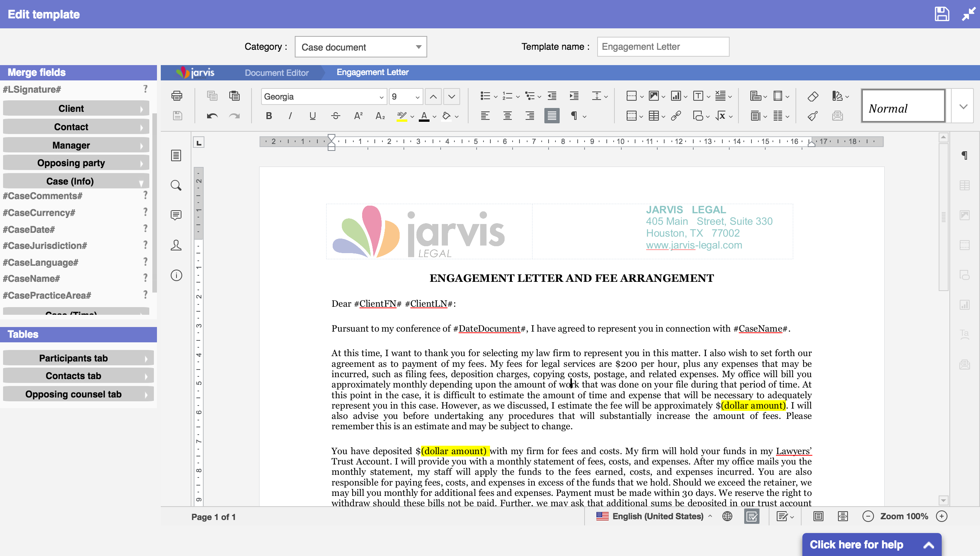Undo the last change
Screen dimensions: 980x556
(211, 116)
